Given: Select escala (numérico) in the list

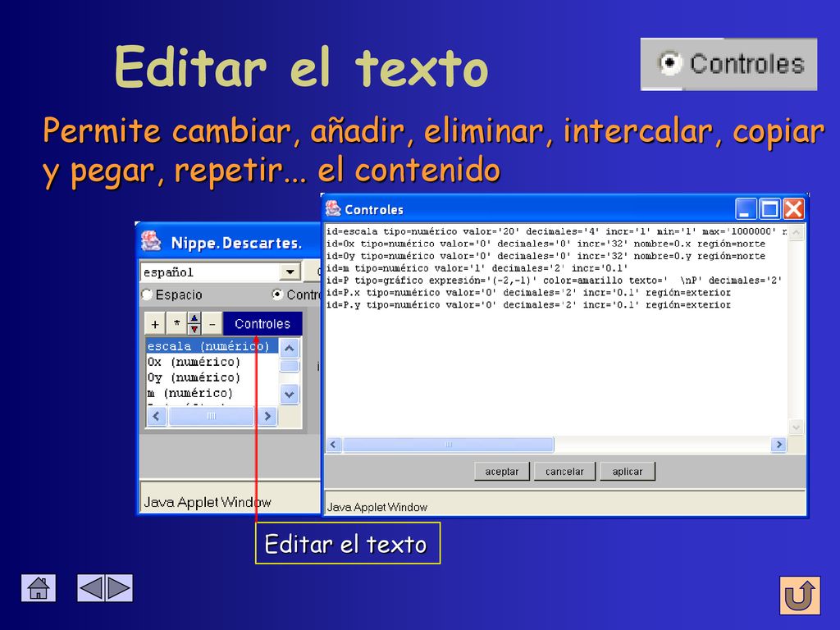Looking at the screenshot, I should coord(212,346).
